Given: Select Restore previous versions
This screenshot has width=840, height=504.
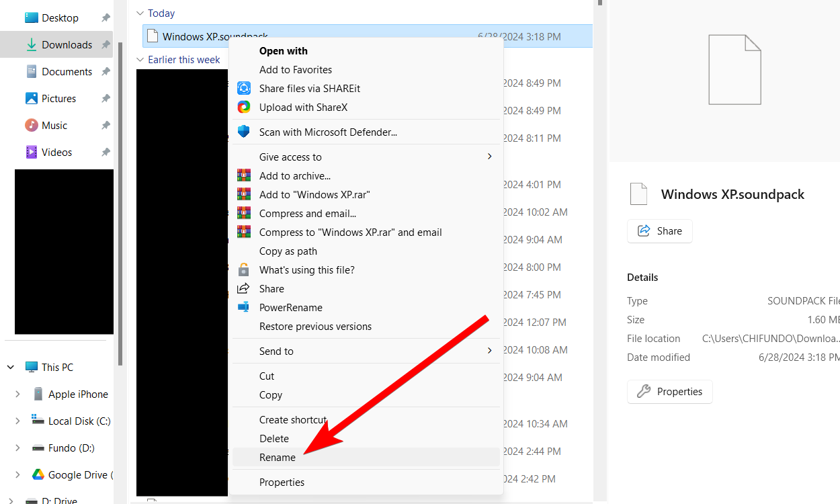Looking at the screenshot, I should click(366, 326).
